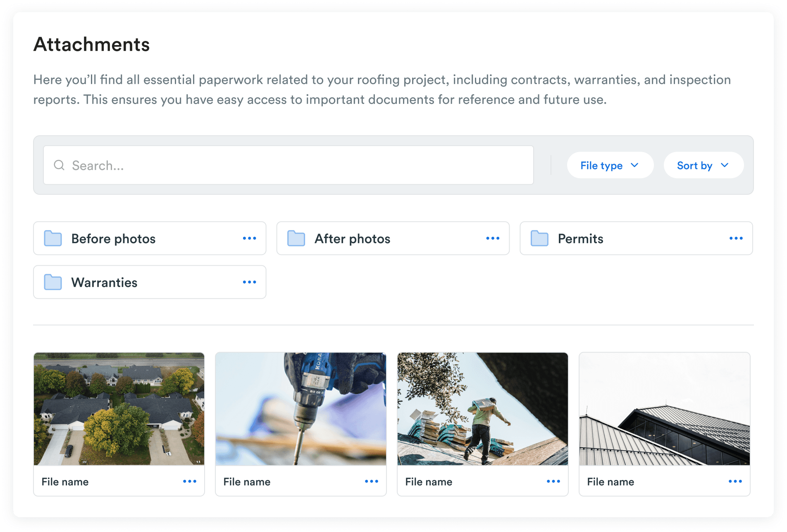Open the roofer carrying shingles thumbnail

coord(483,409)
